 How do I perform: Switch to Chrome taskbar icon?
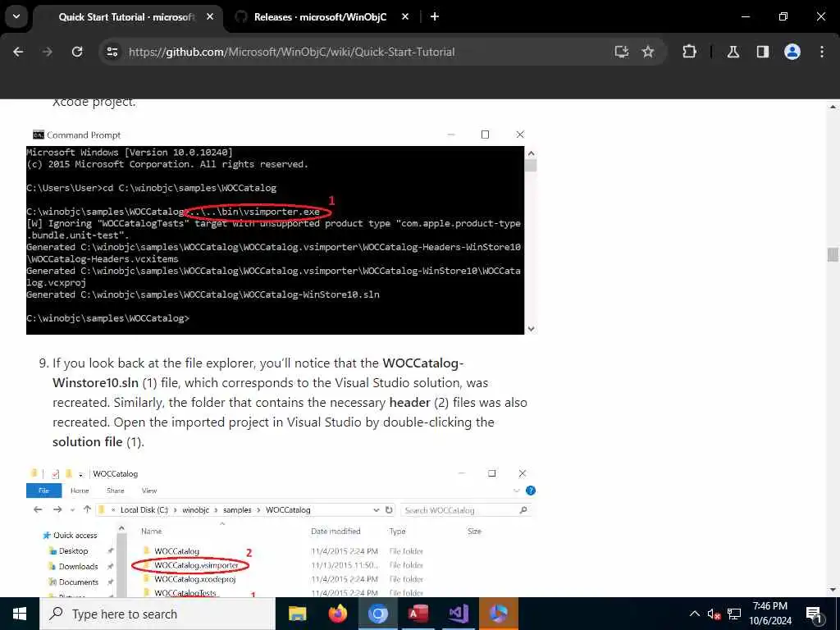coord(377,614)
